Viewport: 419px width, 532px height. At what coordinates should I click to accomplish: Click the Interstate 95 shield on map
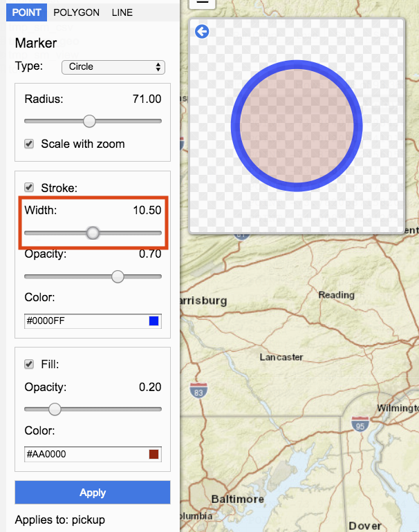tap(360, 424)
